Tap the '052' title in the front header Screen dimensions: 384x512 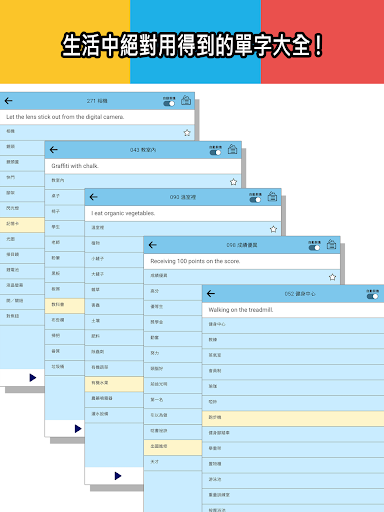pyautogui.click(x=300, y=294)
